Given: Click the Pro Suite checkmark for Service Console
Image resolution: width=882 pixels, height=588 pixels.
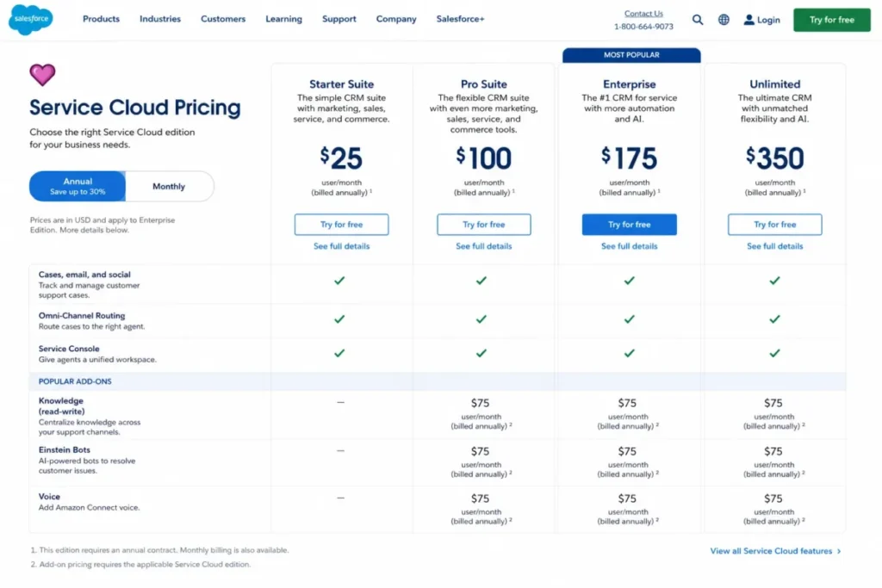Looking at the screenshot, I should coord(481,353).
